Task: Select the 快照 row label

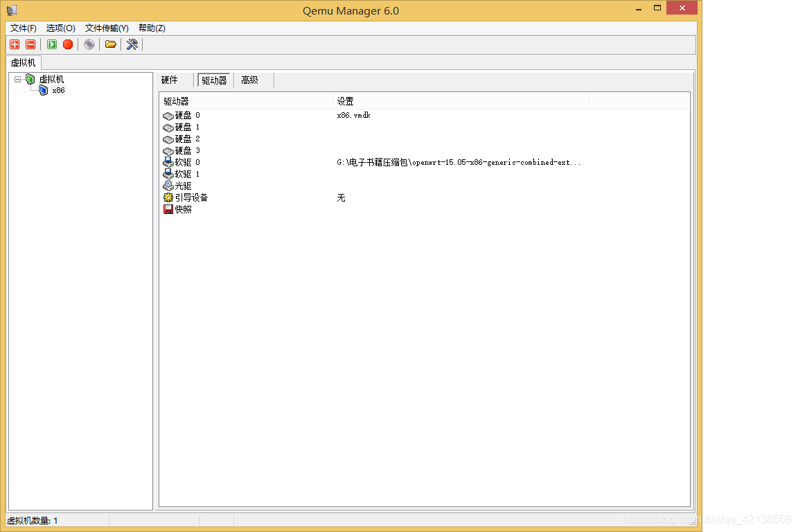Action: point(183,209)
